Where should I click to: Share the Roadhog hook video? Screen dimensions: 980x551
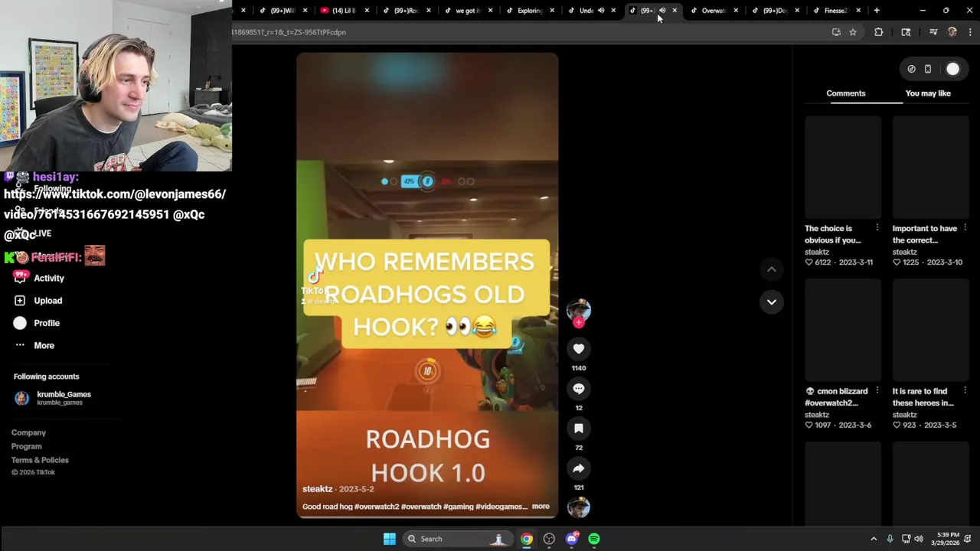579,468
